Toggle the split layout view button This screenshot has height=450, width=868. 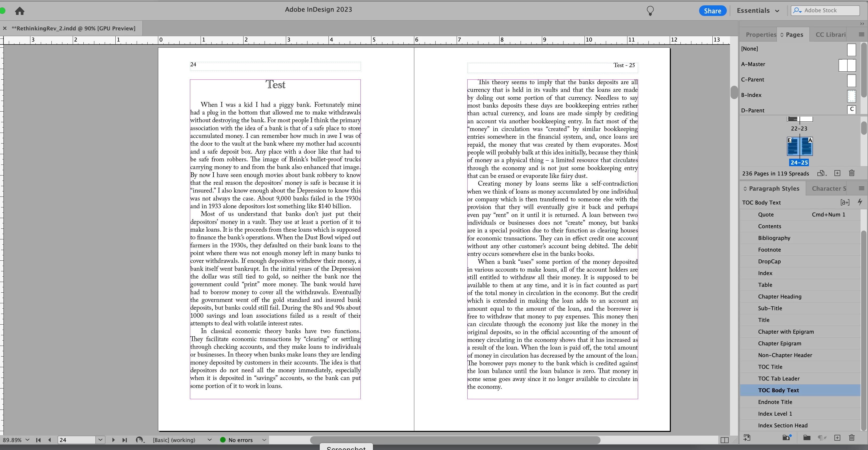tap(724, 440)
